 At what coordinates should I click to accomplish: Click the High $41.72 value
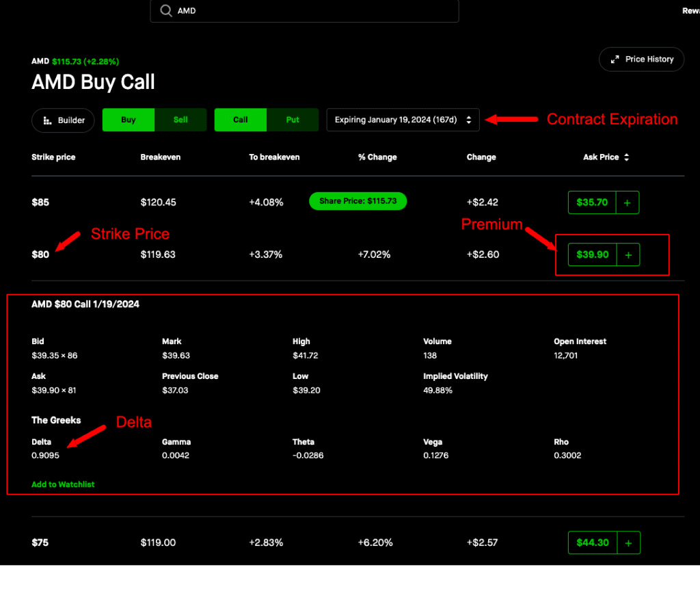point(306,356)
